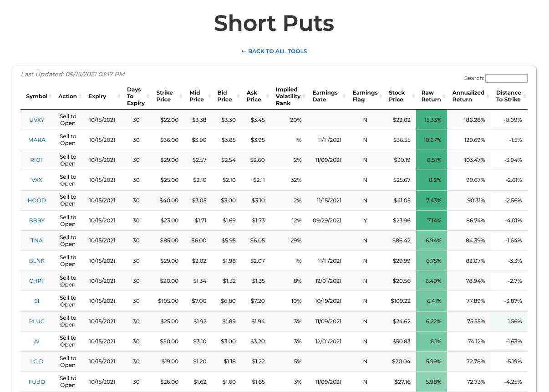Sort by Distance To Strike header

508,96
